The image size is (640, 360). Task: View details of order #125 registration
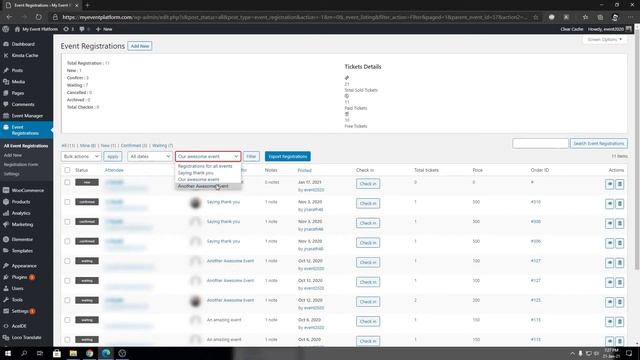pos(609,302)
